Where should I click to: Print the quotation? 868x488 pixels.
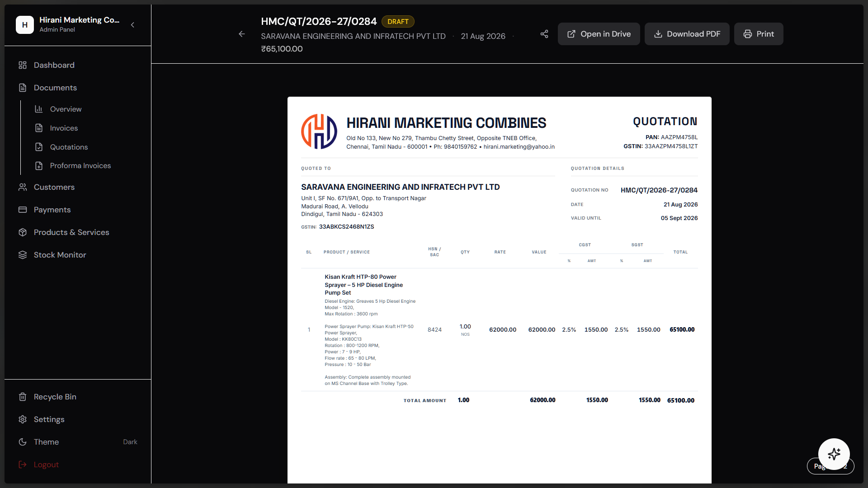tap(759, 34)
